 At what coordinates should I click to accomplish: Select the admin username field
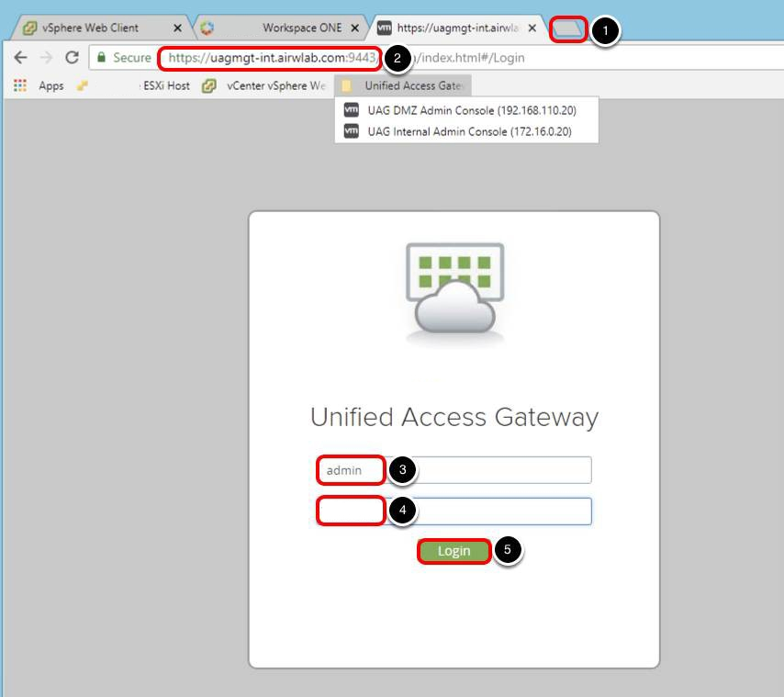tap(352, 470)
